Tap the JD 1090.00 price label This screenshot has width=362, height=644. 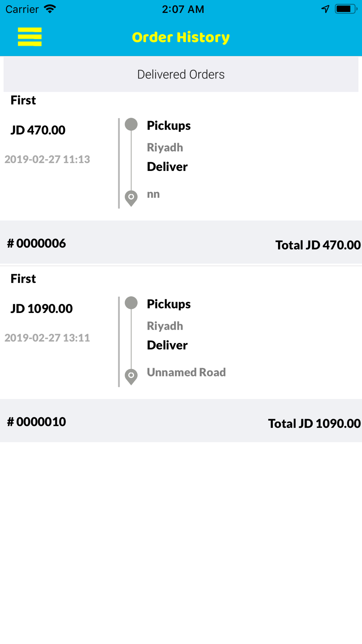pos(42,309)
